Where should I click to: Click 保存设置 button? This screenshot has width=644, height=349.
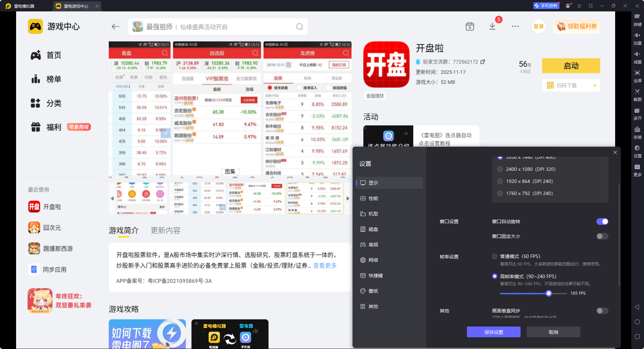tap(493, 332)
